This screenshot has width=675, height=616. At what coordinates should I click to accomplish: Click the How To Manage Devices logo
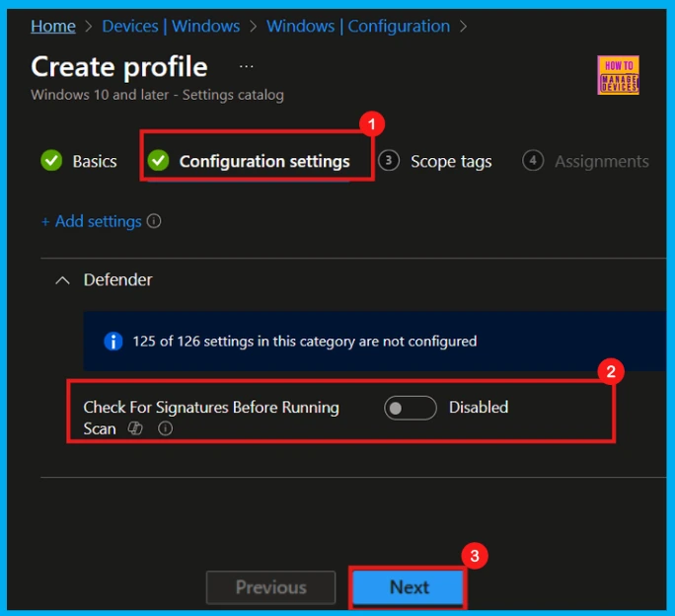tap(618, 75)
